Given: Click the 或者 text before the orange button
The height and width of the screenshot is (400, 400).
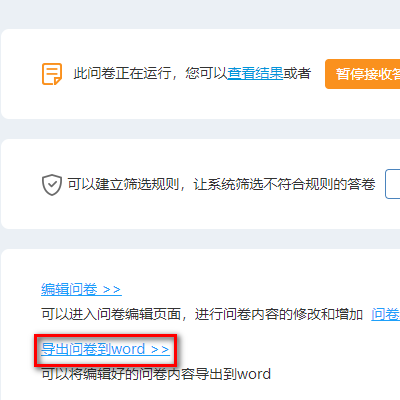Looking at the screenshot, I should coord(297,73).
